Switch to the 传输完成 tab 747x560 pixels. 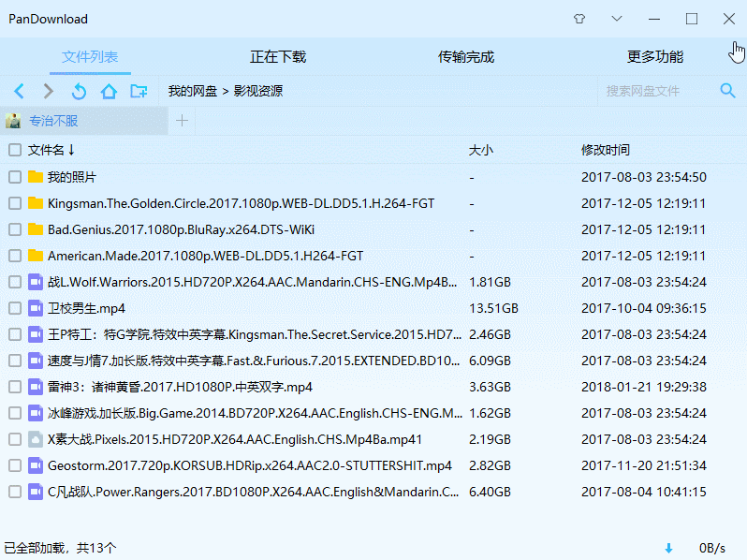(x=466, y=57)
